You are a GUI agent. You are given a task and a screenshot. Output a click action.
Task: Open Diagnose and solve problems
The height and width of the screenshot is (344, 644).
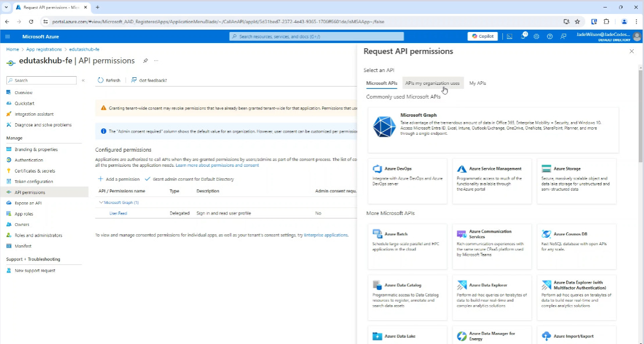(44, 125)
